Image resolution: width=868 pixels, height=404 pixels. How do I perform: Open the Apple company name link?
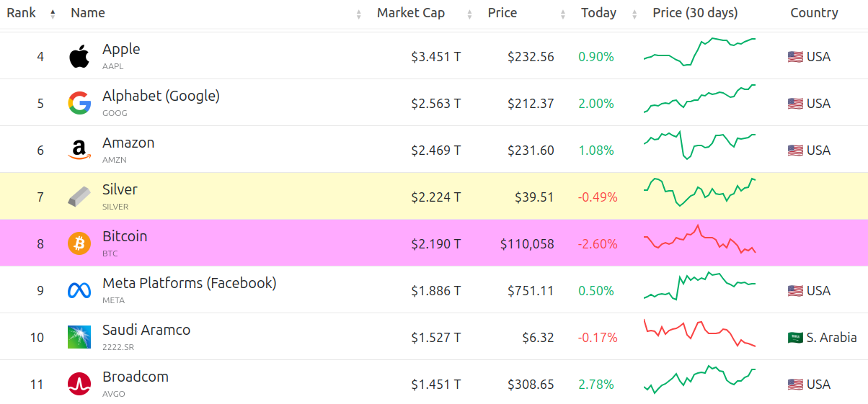click(121, 49)
